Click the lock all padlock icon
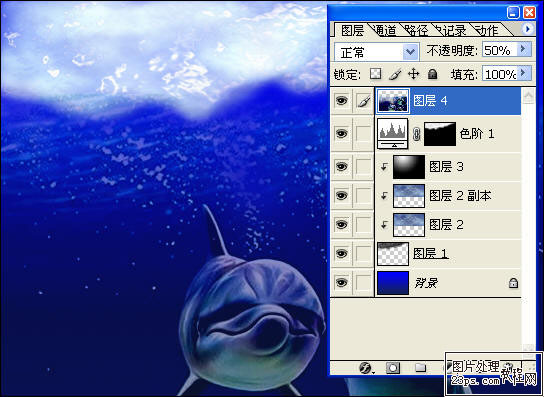Viewport: 544px width, 397px height. pyautogui.click(x=432, y=74)
